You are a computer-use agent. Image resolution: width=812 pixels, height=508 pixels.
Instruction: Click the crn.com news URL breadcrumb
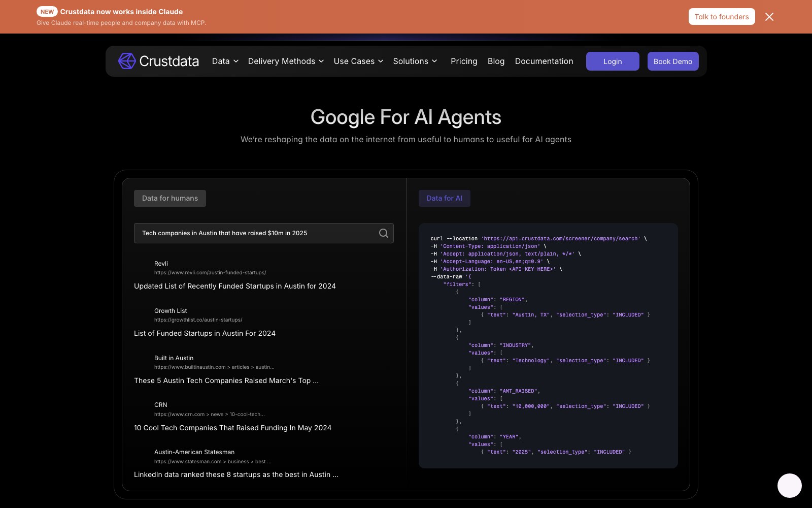(210, 415)
